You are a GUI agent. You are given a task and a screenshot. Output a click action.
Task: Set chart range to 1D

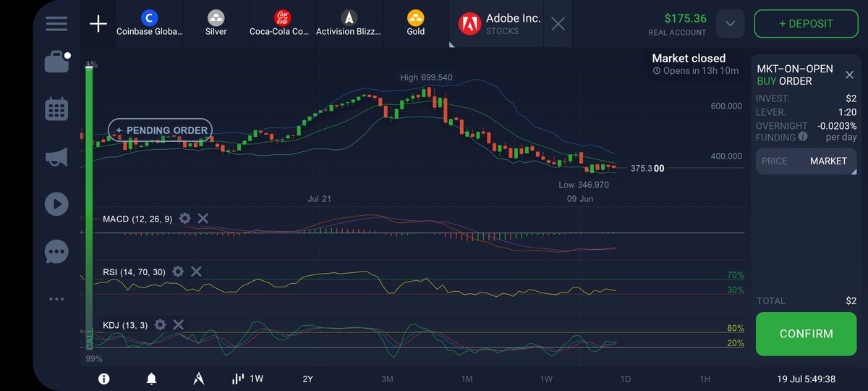[626, 379]
